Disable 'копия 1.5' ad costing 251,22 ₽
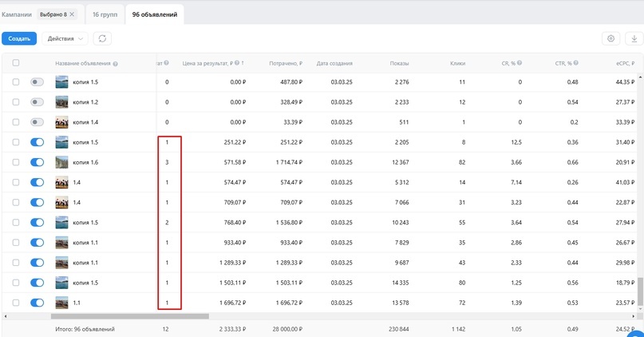Image resolution: width=644 pixels, height=337 pixels. click(37, 142)
